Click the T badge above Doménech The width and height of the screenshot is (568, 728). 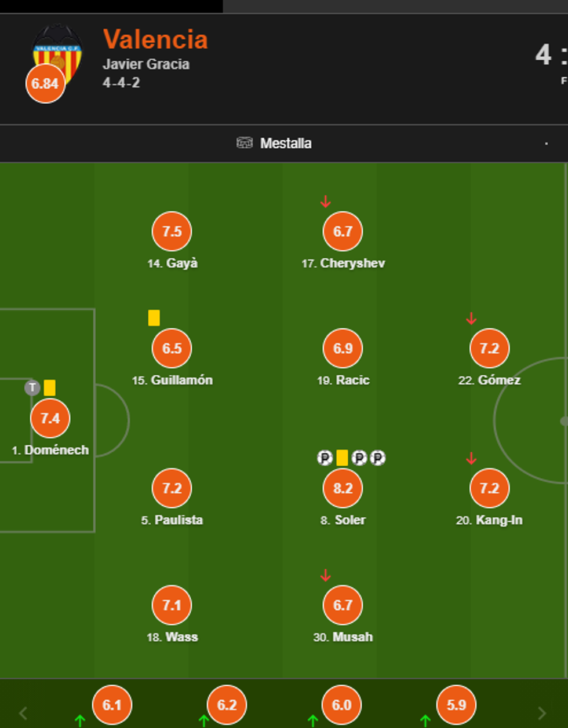pyautogui.click(x=32, y=388)
